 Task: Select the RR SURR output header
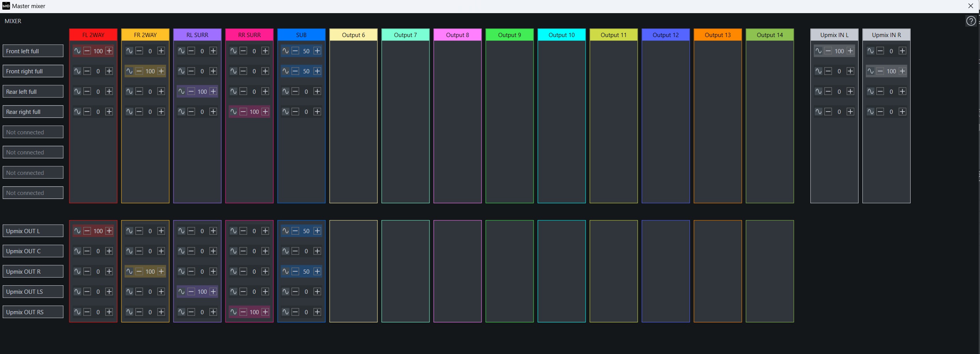[249, 35]
